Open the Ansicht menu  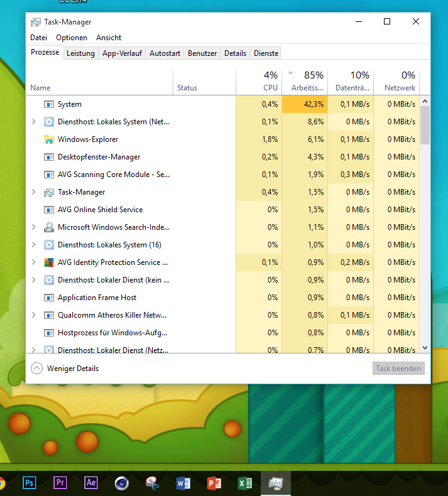tap(109, 38)
